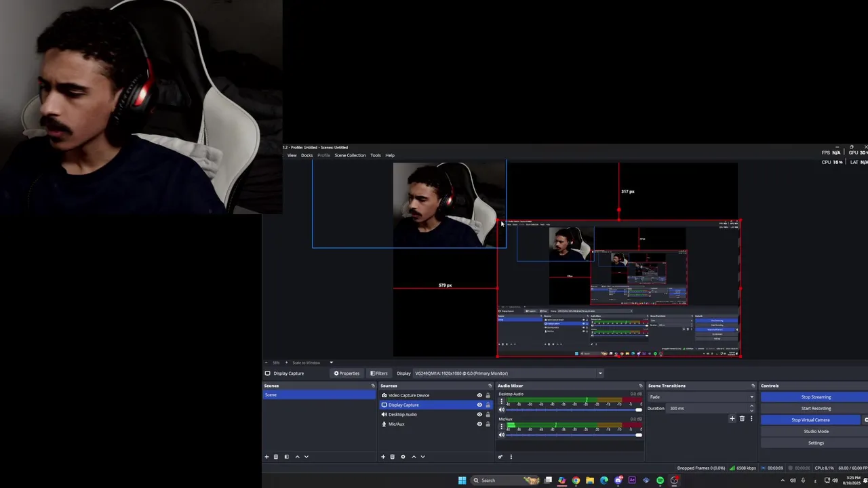
Task: Open Adobe After Effects from the taskbar
Action: click(x=632, y=481)
